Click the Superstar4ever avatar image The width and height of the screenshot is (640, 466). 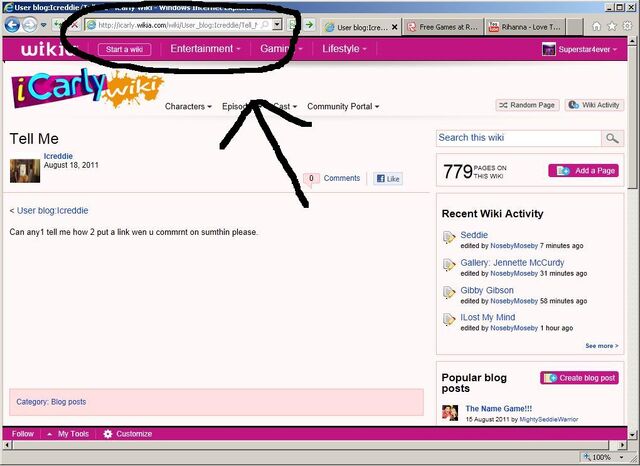click(549, 49)
